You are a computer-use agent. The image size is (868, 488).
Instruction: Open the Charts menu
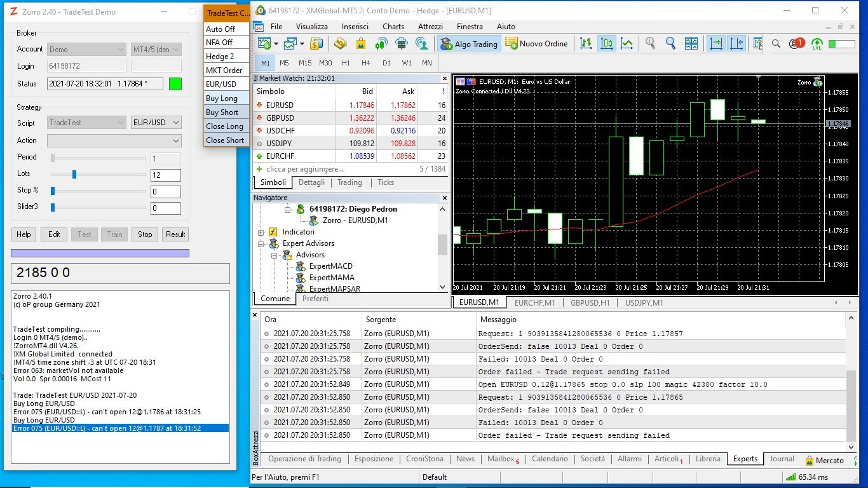(393, 27)
